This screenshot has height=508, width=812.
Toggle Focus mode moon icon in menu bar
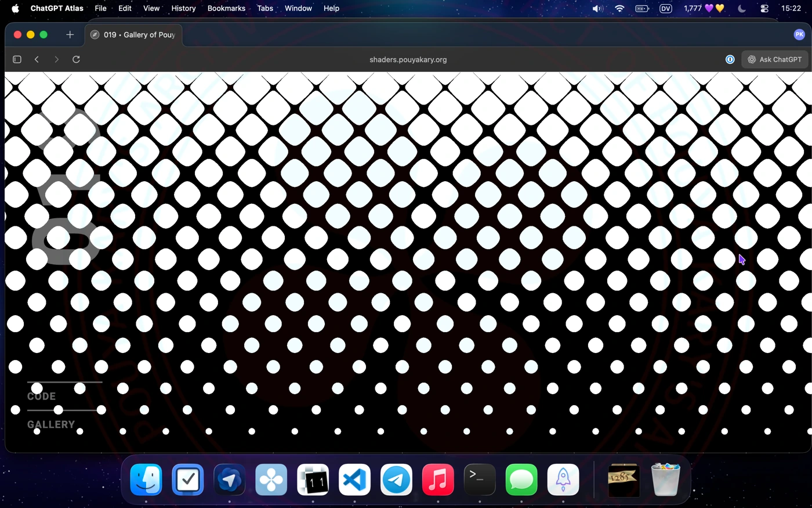click(741, 9)
